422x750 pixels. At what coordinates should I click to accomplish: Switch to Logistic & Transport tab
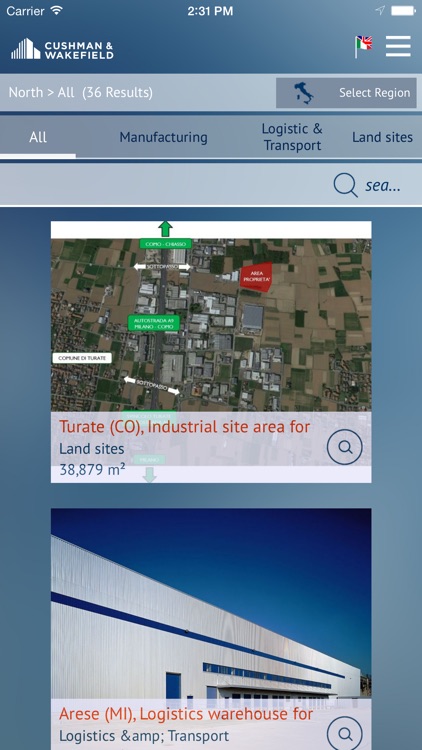(292, 137)
